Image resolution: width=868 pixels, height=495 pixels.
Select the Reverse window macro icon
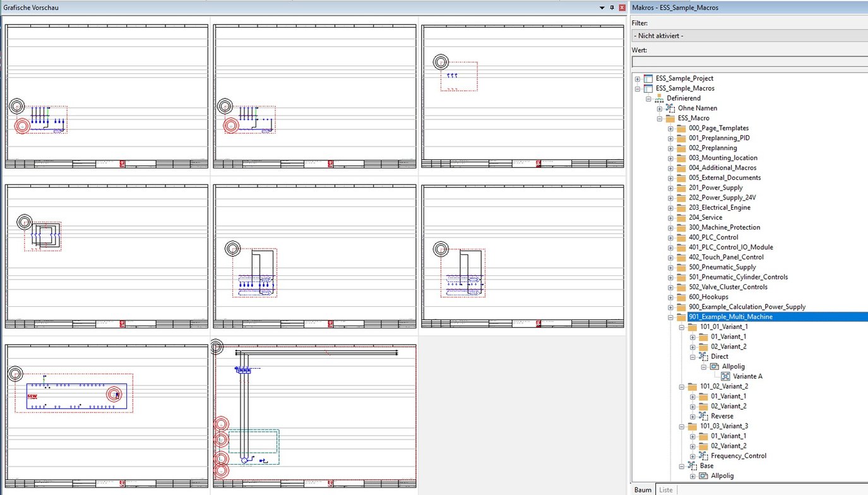pos(704,415)
